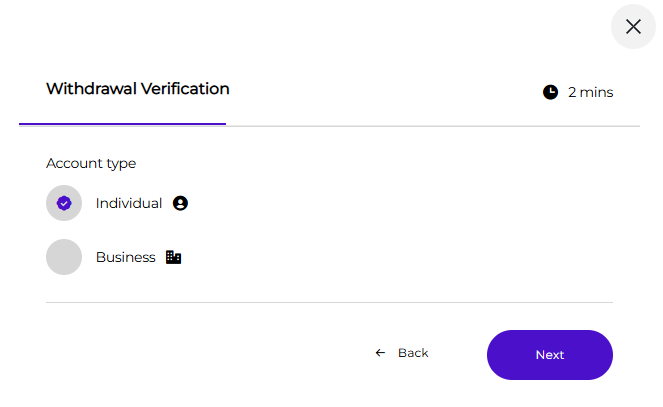The height and width of the screenshot is (407, 663).
Task: Click the gray progress bar track
Action: pos(432,126)
